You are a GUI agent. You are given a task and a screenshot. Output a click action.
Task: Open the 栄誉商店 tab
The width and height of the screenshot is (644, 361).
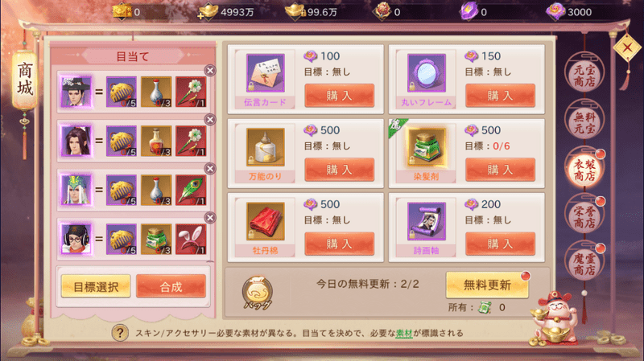point(584,216)
